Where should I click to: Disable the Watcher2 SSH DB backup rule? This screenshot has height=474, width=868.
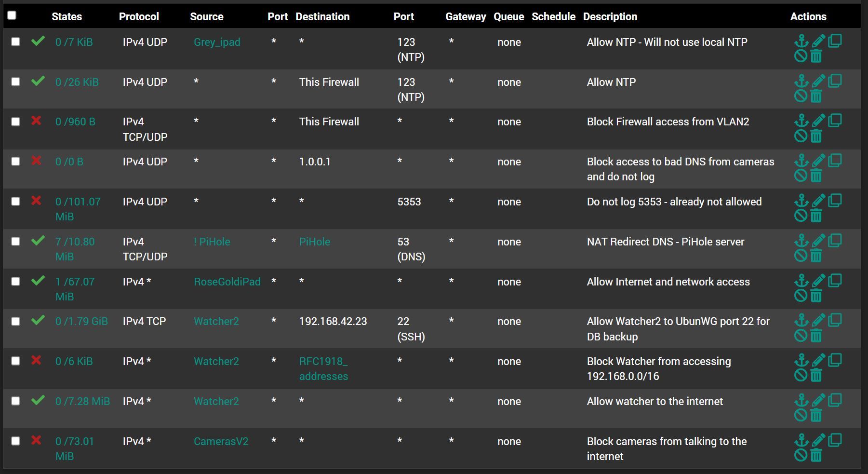[801, 336]
